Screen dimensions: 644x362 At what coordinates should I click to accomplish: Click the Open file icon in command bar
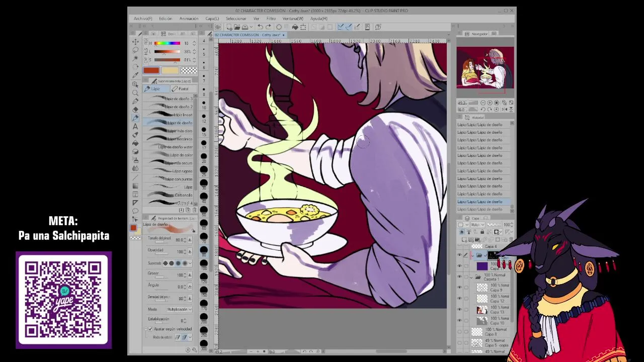237,27
